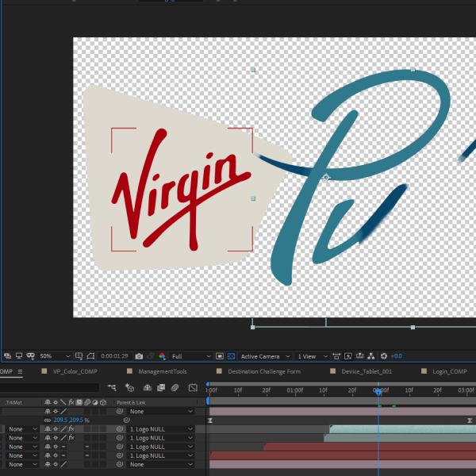Viewport: 476px width, 476px height.
Task: Click the 0:00:01:29 current time display
Action: [x=114, y=355]
